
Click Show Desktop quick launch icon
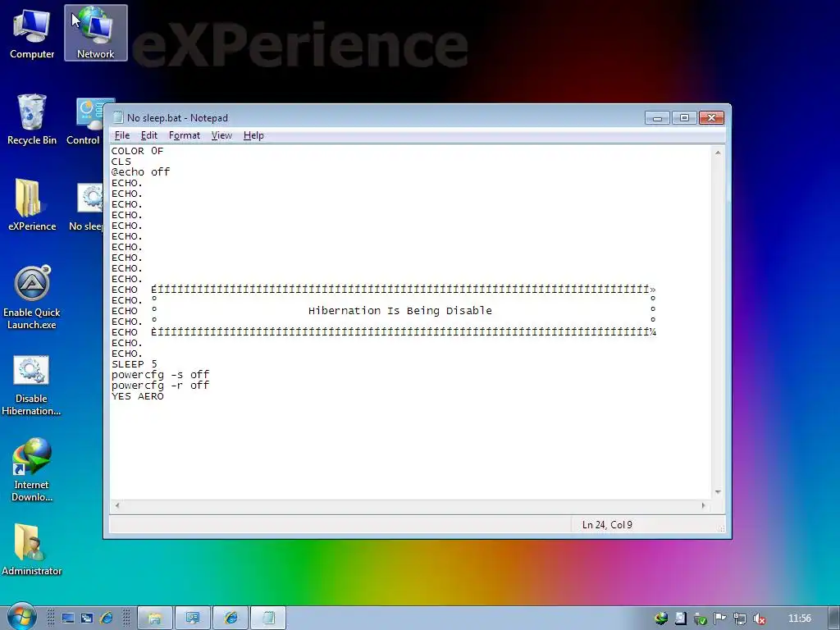point(68,619)
